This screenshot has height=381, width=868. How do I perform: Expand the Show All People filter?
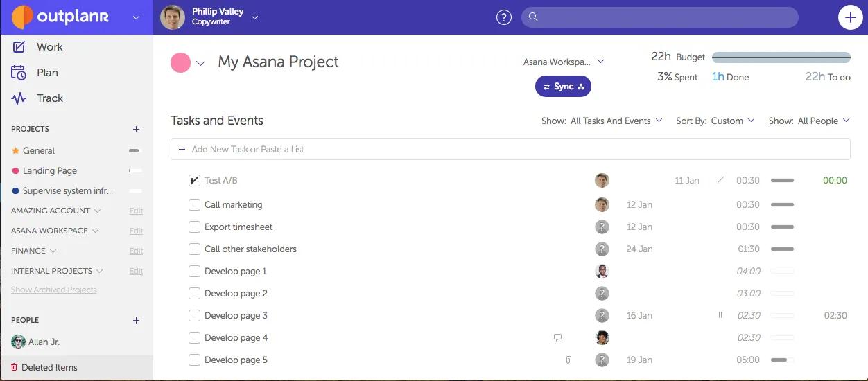(809, 121)
